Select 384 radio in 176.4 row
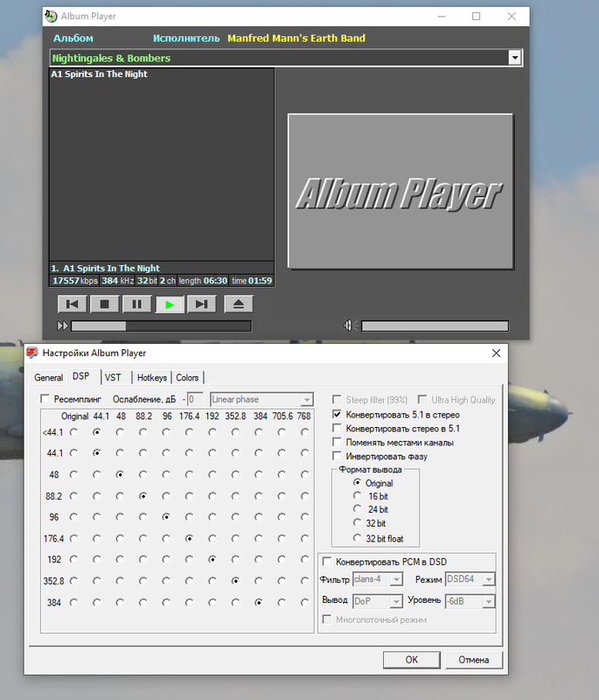This screenshot has width=599, height=700. (258, 538)
